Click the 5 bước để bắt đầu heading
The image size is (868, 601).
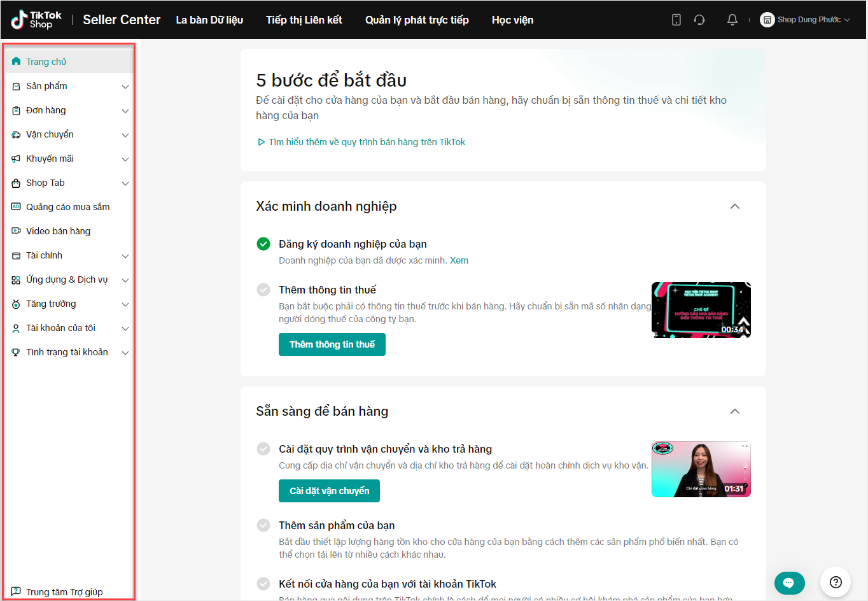point(331,80)
